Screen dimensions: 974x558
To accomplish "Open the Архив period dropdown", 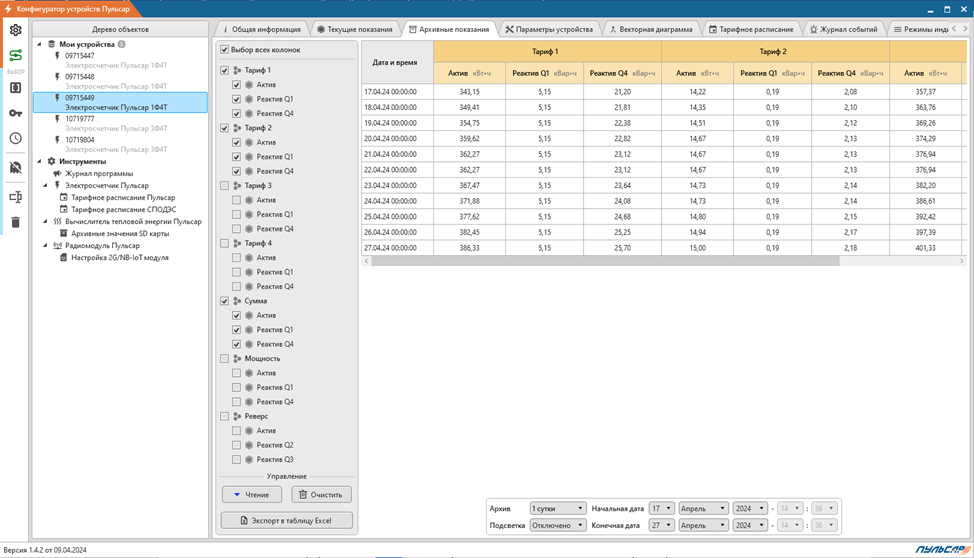I will point(557,508).
